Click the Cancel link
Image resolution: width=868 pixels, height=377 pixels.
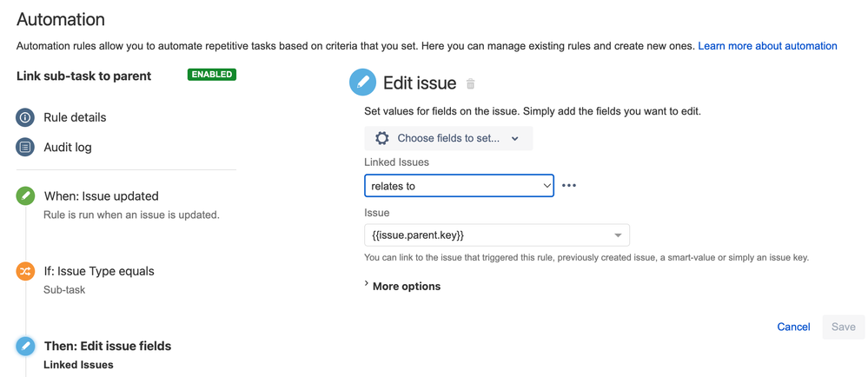pyautogui.click(x=793, y=327)
